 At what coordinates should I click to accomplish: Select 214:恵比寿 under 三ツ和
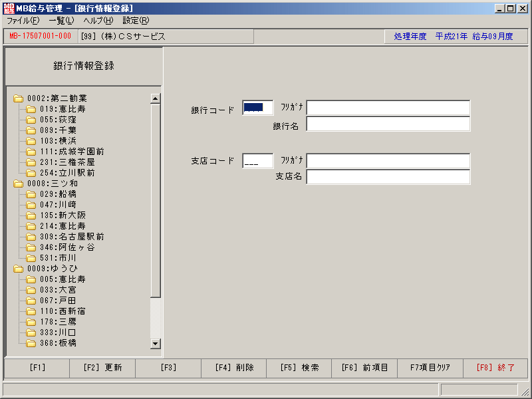coord(63,226)
